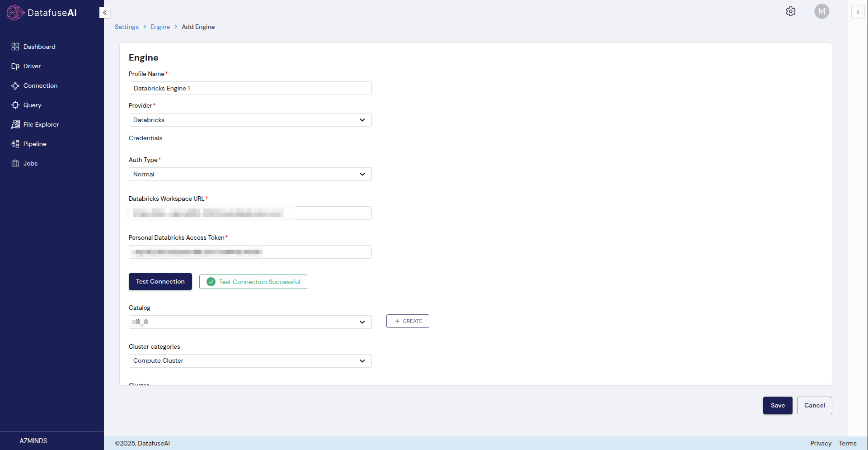Navigate to Connection via sidebar icon
The image size is (868, 450).
(x=40, y=85)
